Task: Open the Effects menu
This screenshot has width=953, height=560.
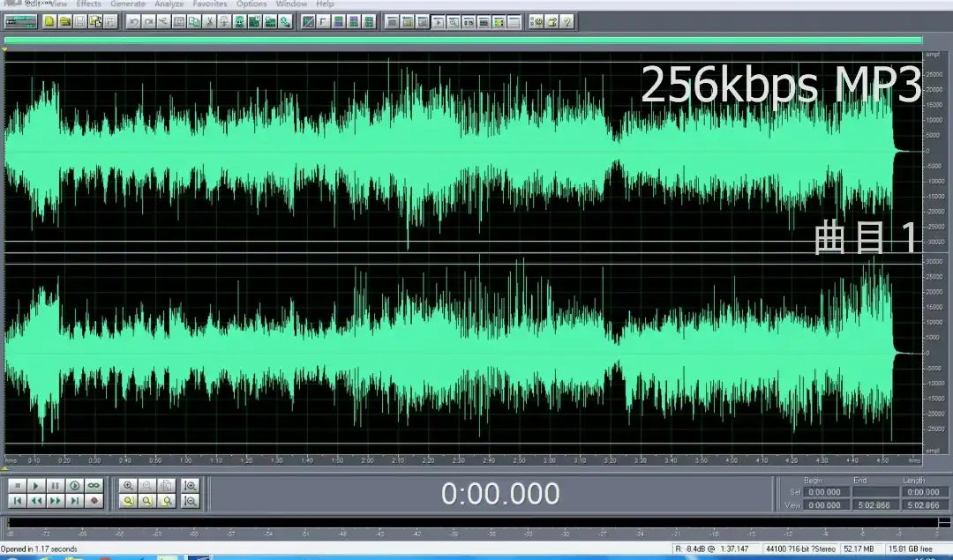Action: [88, 4]
